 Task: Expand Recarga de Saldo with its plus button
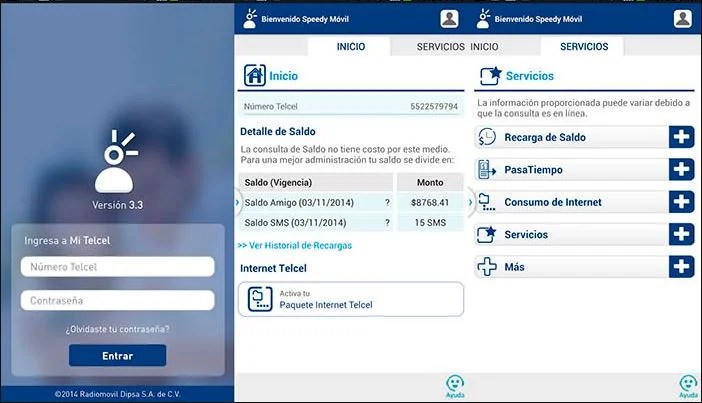681,137
